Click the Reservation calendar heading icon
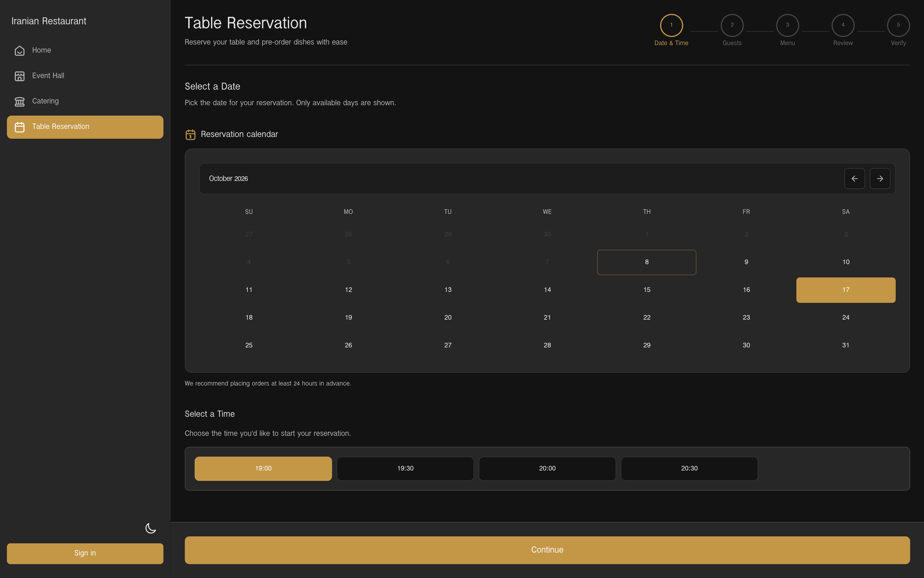This screenshot has height=578, width=924. 191,135
